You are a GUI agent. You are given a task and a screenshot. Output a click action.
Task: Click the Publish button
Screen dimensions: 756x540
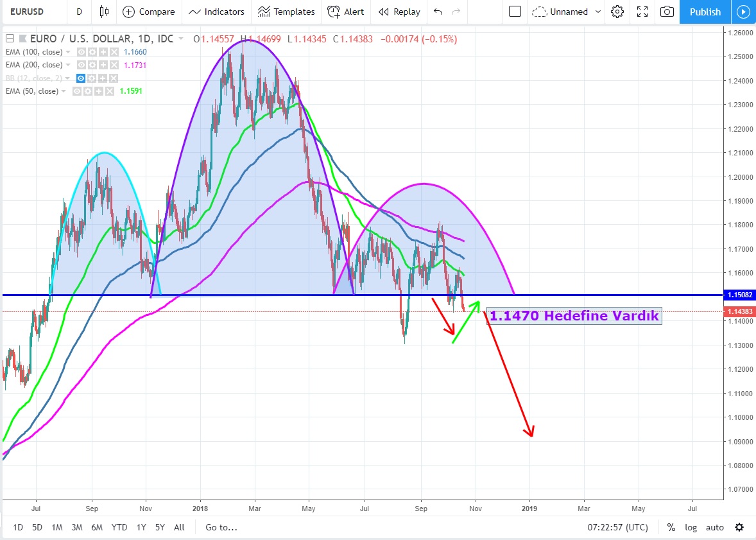[x=705, y=12]
